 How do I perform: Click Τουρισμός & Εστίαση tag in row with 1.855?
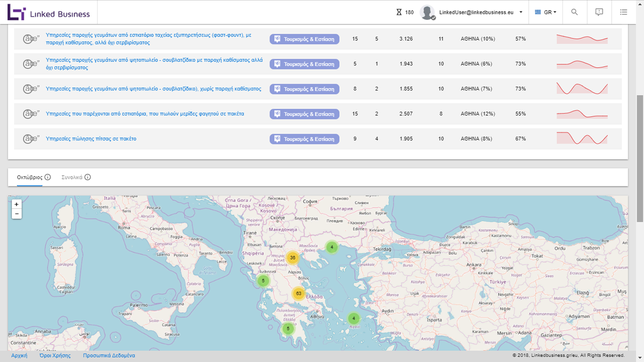(x=304, y=89)
